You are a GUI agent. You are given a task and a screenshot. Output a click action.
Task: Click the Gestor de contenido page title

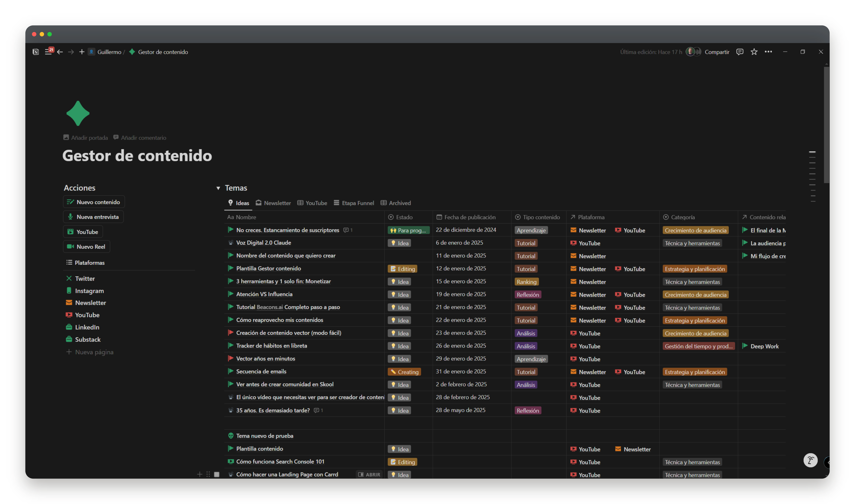pyautogui.click(x=137, y=156)
